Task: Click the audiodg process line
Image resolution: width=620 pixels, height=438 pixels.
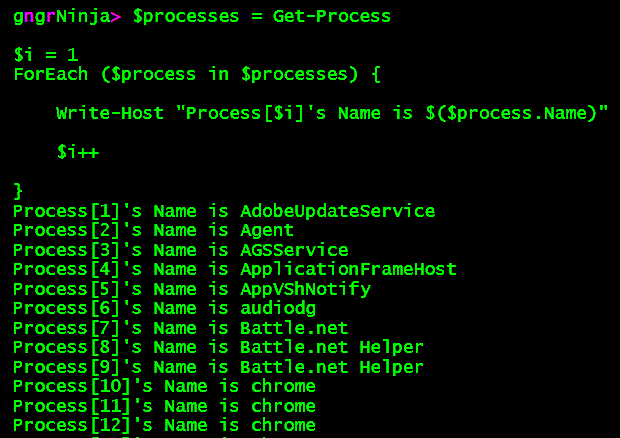Action: (x=164, y=308)
